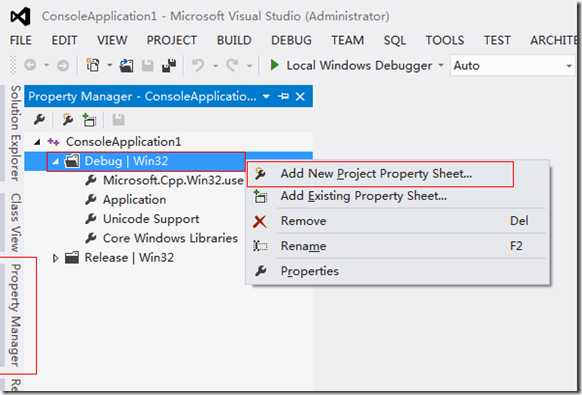Click folder icon beside Debug | Win32
Screen dimensions: 582x395
[x=72, y=161]
